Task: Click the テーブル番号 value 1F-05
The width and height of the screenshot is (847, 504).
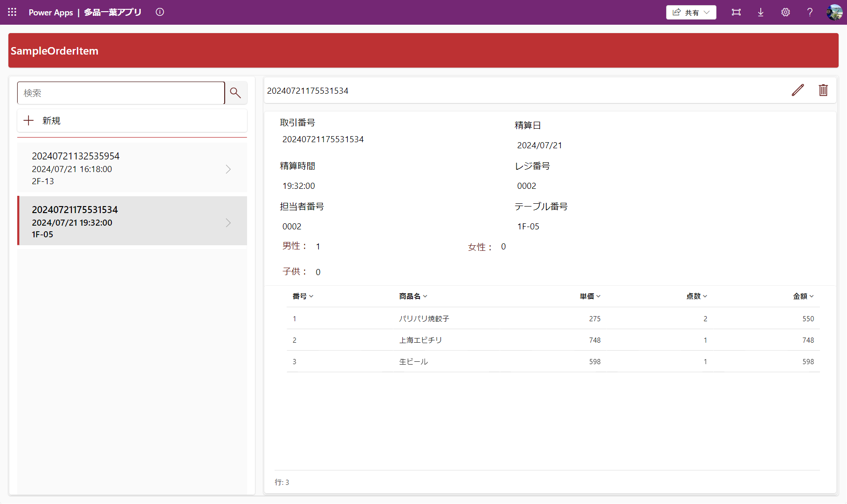Action: pyautogui.click(x=528, y=227)
